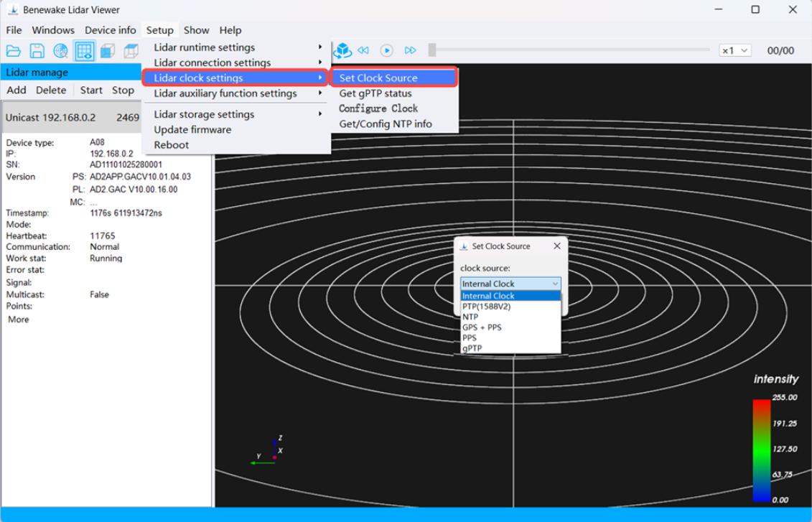Open the Windows menu

(53, 30)
